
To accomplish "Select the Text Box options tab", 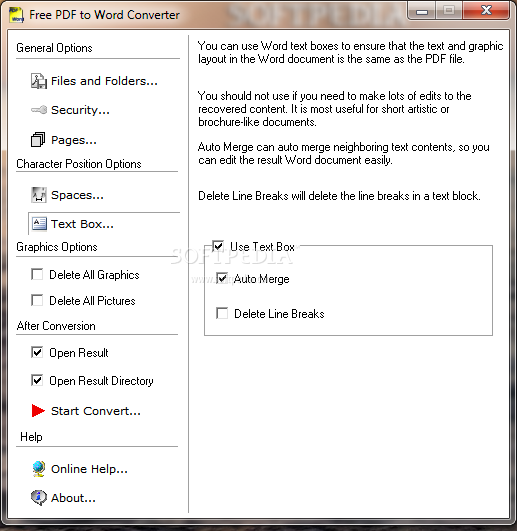I will (104, 224).
